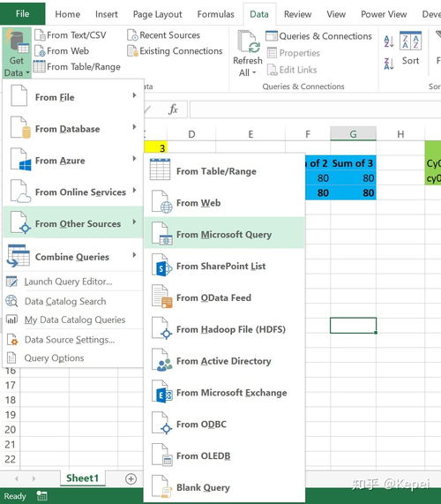Viewport: 441px width, 504px height.
Task: Click the Sort Z to A icon
Action: 389,64
